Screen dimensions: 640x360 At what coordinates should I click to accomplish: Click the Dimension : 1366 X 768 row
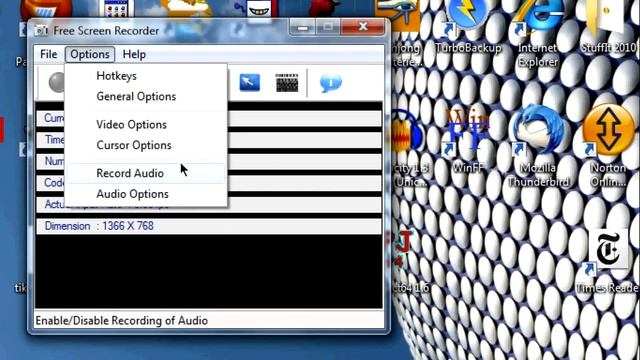(209, 226)
